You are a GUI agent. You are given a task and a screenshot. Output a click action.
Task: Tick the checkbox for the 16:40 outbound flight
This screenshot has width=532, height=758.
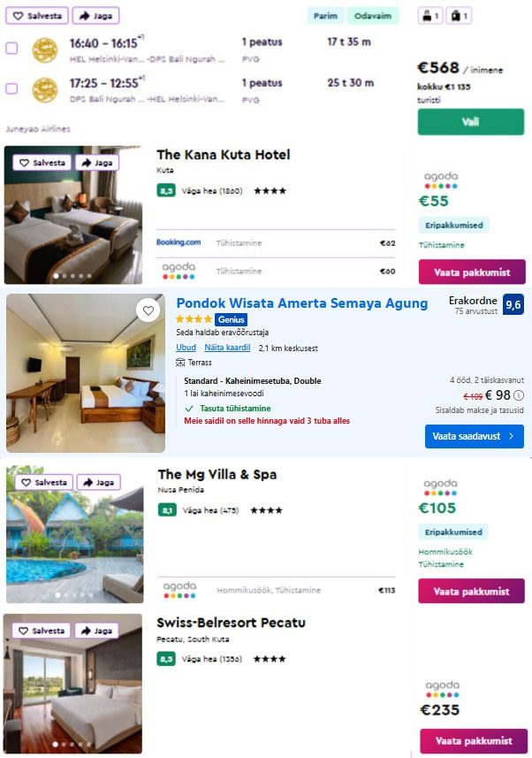pos(11,49)
